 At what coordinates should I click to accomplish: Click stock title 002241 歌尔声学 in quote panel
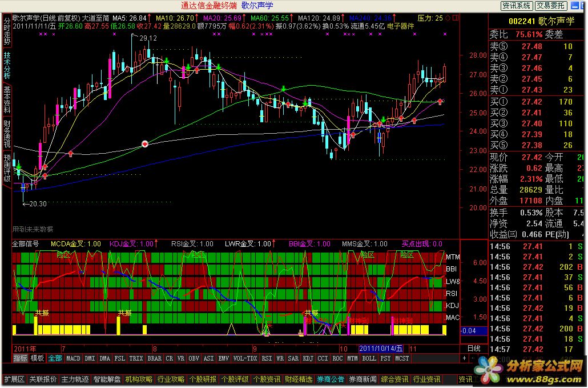click(542, 21)
